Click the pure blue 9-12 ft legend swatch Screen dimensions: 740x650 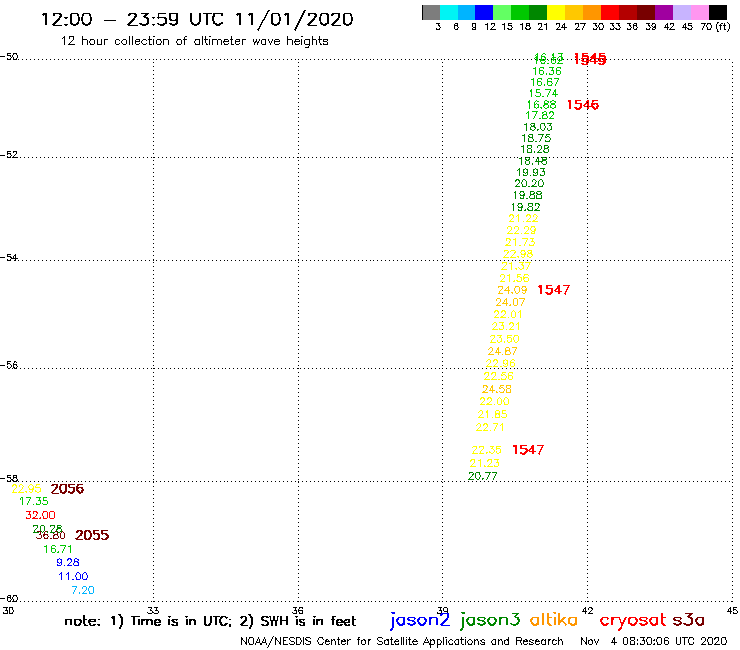click(484, 12)
